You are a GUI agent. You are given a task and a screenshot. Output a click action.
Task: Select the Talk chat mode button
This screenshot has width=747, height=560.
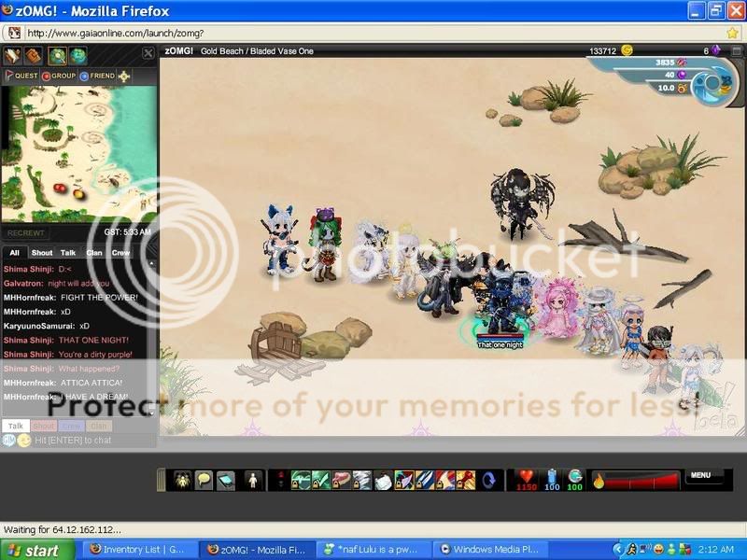coord(16,426)
